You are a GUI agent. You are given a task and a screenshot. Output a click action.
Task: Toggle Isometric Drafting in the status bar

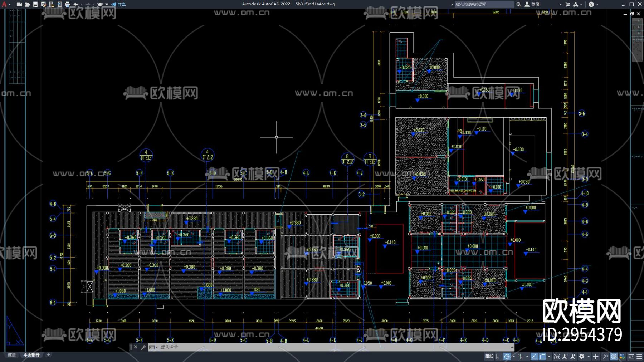pyautogui.click(x=521, y=356)
